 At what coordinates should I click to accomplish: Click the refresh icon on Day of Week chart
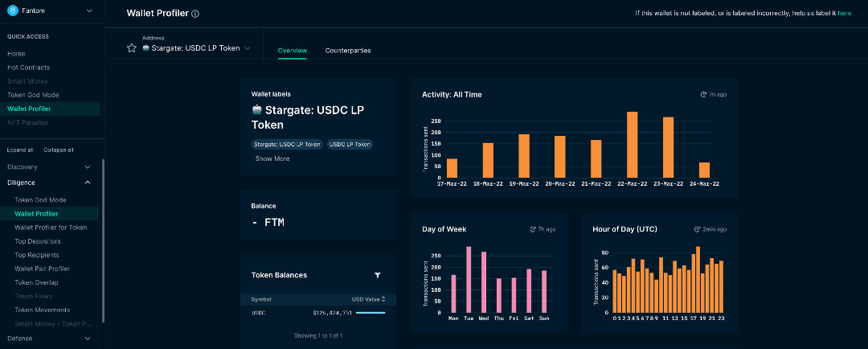[533, 229]
